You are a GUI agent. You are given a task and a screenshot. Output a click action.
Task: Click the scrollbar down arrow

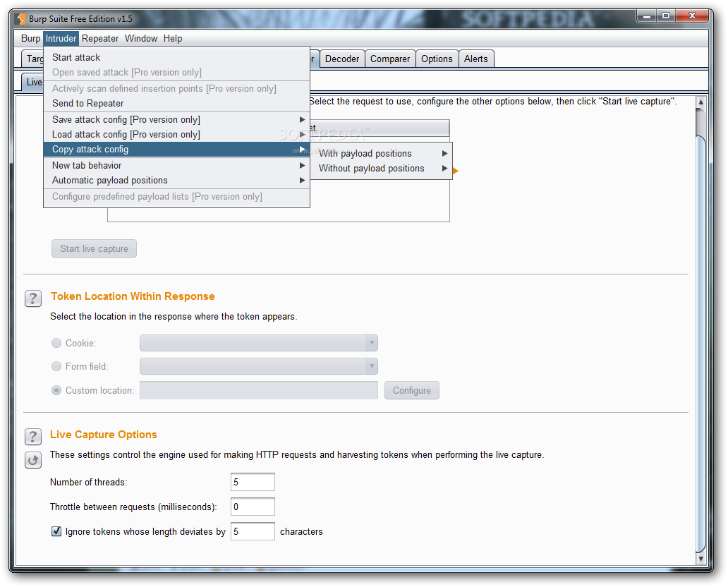click(701, 559)
